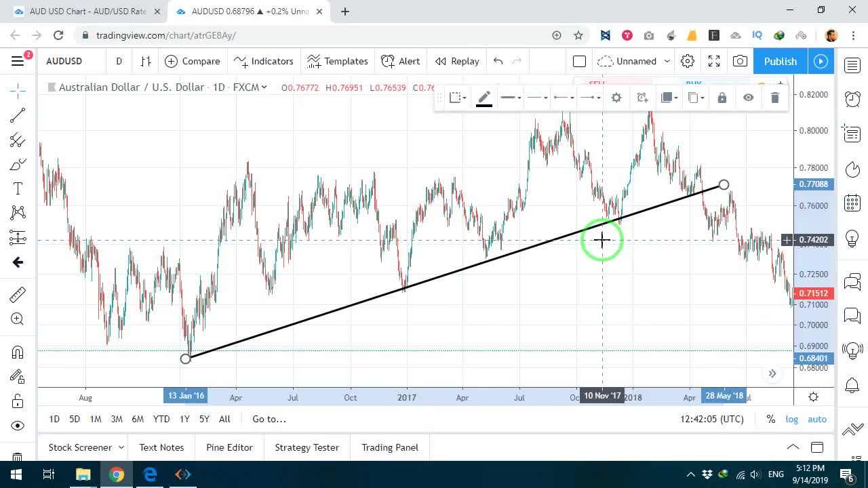Switch the chart to fullscreen mode
868x488 pixels.
click(714, 61)
